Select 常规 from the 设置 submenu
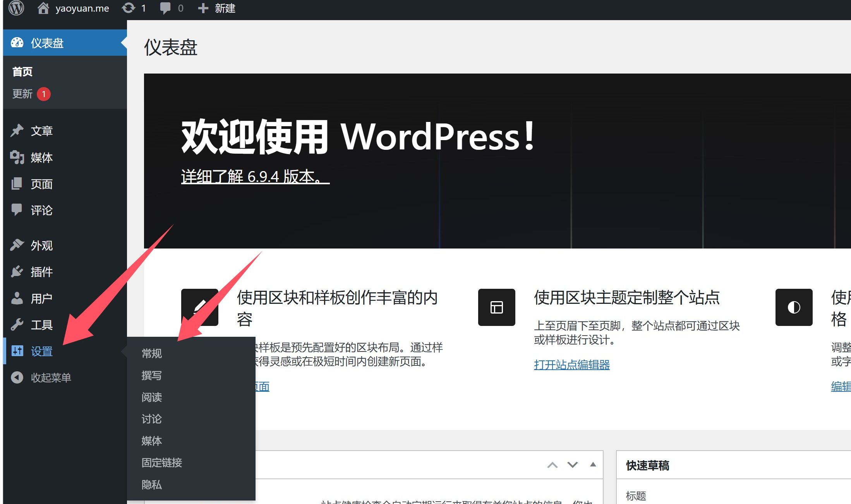The image size is (851, 504). pyautogui.click(x=151, y=353)
